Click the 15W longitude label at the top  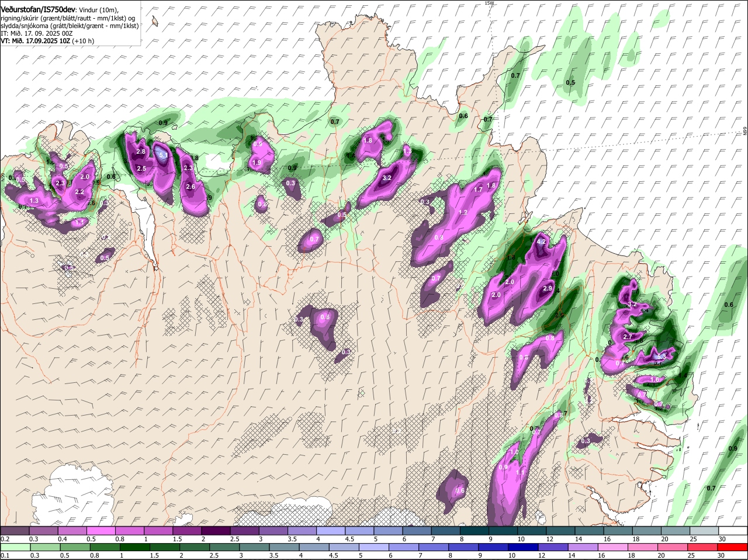(x=489, y=3)
